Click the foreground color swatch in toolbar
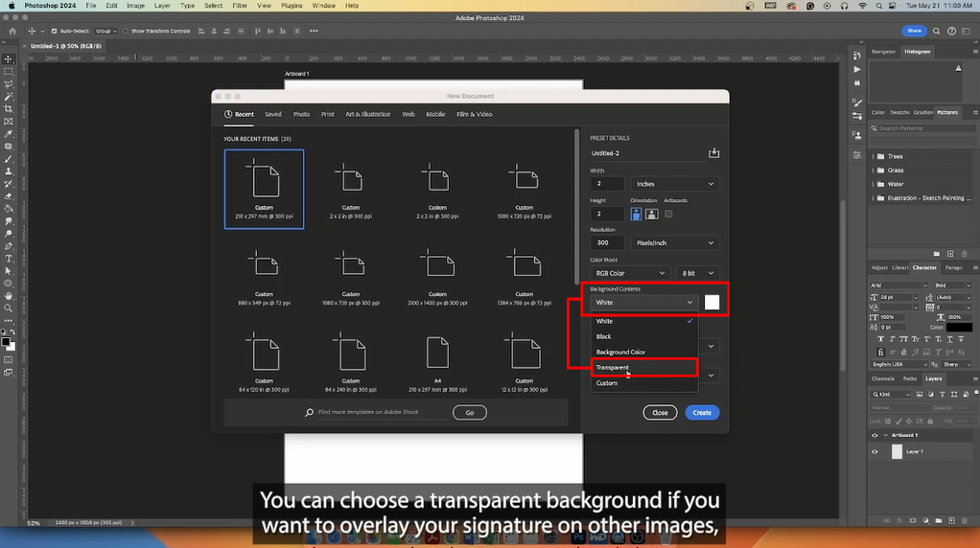This screenshot has height=548, width=980. click(x=6, y=342)
